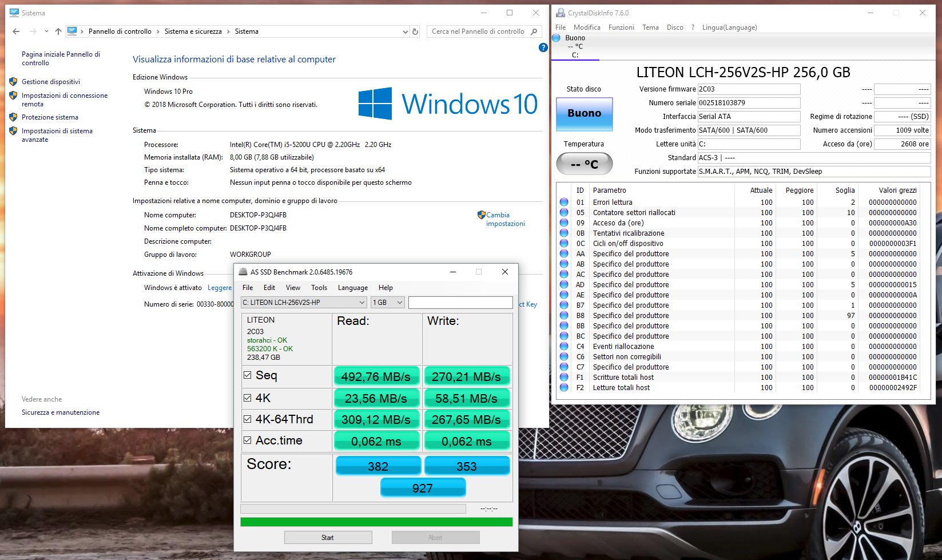Open Tools menu in AS SSD Benchmark
This screenshot has width=942, height=560.
pyautogui.click(x=319, y=288)
